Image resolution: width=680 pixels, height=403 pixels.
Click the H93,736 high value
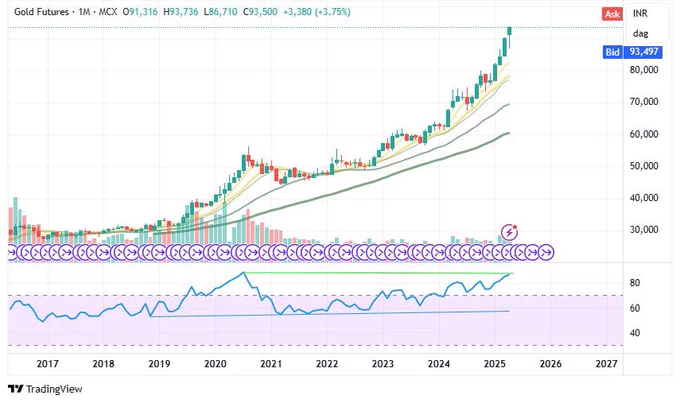point(180,12)
